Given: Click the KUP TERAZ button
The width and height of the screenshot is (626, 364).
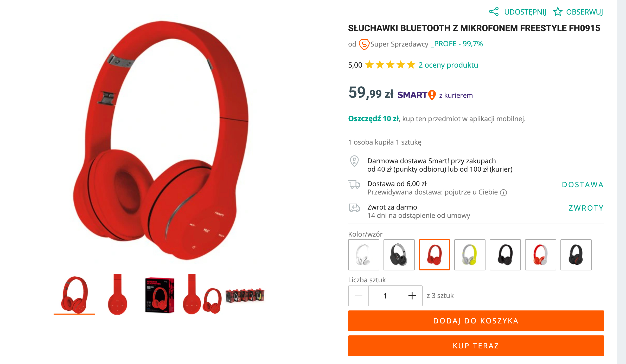Looking at the screenshot, I should pos(476,346).
